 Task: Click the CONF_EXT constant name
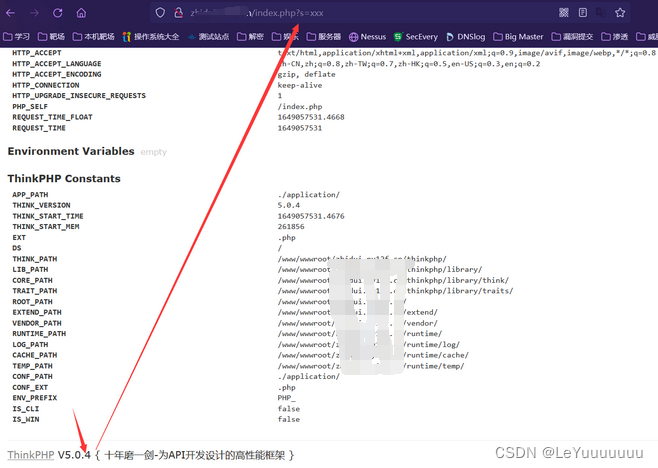(x=30, y=387)
